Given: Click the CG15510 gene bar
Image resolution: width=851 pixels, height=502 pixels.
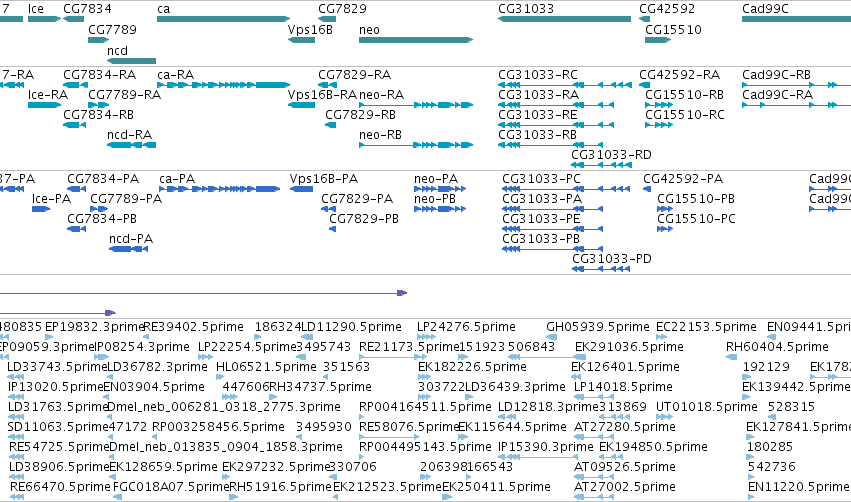Looking at the screenshot, I should click(x=658, y=40).
